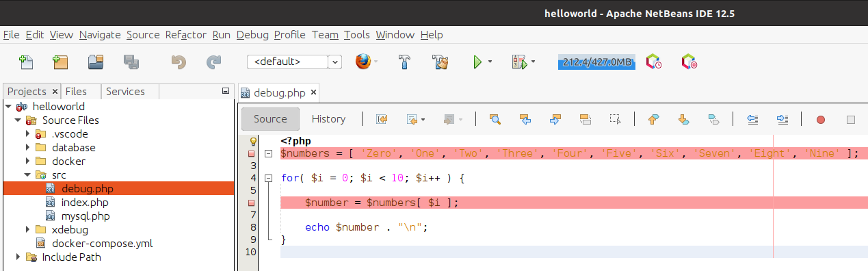
Task: Click the Build Project hammer icon
Action: coord(404,62)
